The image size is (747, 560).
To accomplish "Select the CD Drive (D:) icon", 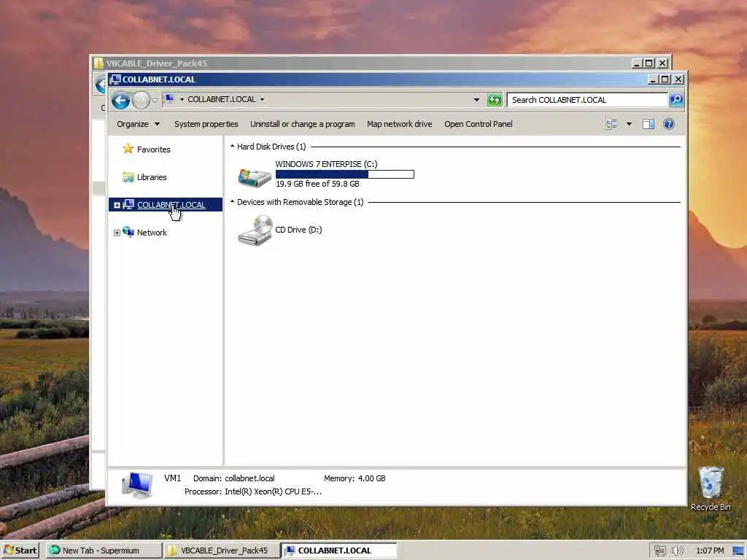I will coord(255,230).
